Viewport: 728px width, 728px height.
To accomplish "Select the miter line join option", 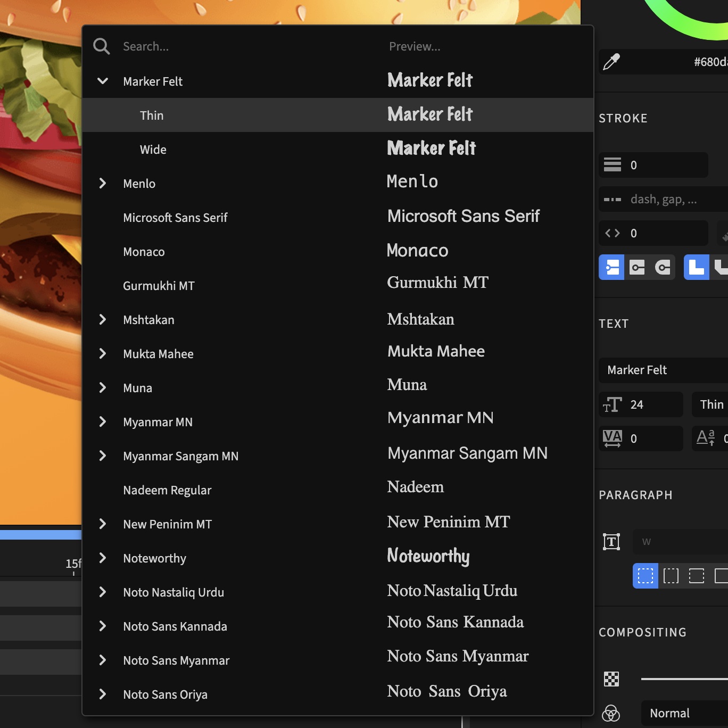I will pyautogui.click(x=697, y=267).
